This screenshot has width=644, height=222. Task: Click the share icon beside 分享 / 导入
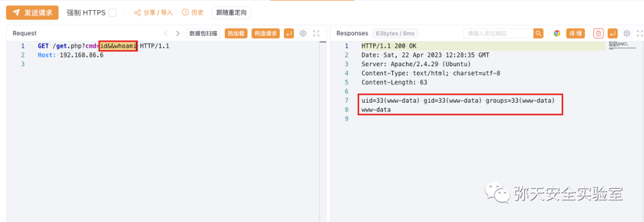coord(138,13)
